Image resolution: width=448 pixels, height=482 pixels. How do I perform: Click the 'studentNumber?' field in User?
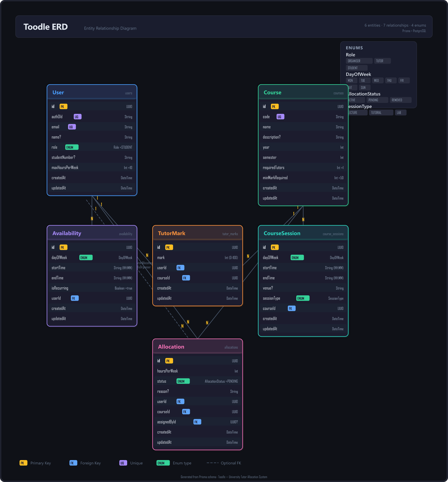(x=63, y=157)
